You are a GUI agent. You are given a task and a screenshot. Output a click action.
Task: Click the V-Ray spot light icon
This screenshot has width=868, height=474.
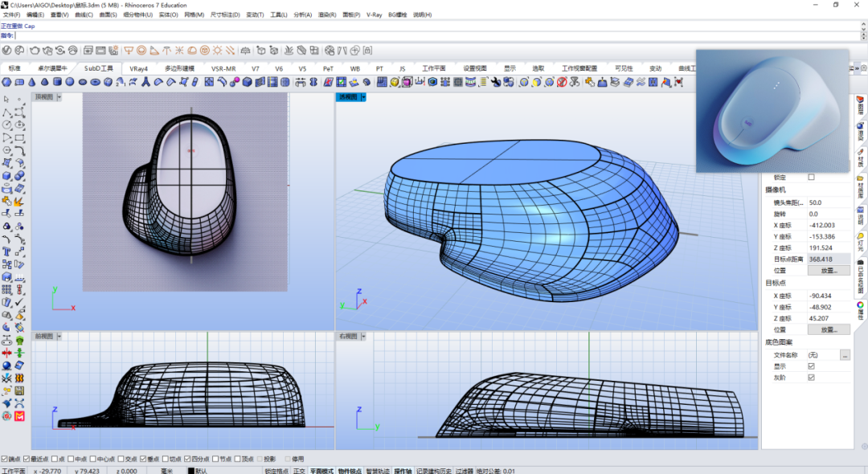(x=154, y=51)
